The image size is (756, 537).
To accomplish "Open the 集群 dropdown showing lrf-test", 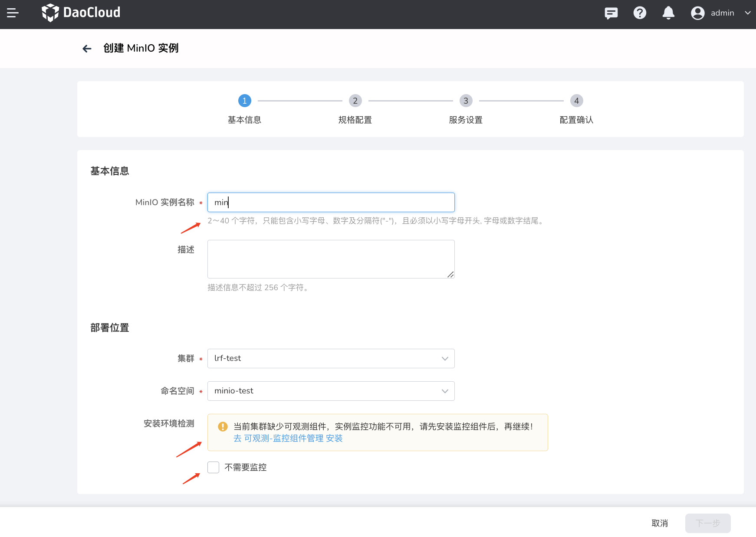I will (x=331, y=358).
